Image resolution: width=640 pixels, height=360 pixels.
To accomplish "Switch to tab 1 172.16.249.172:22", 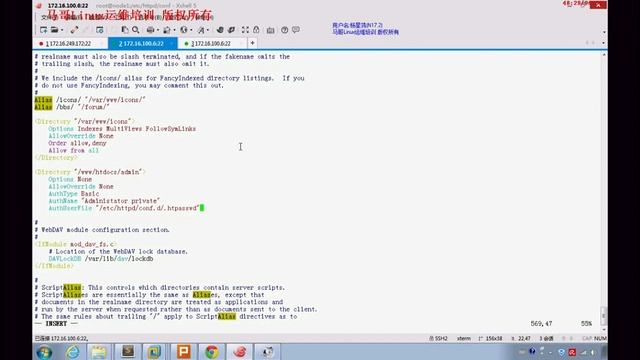I will click(70, 43).
